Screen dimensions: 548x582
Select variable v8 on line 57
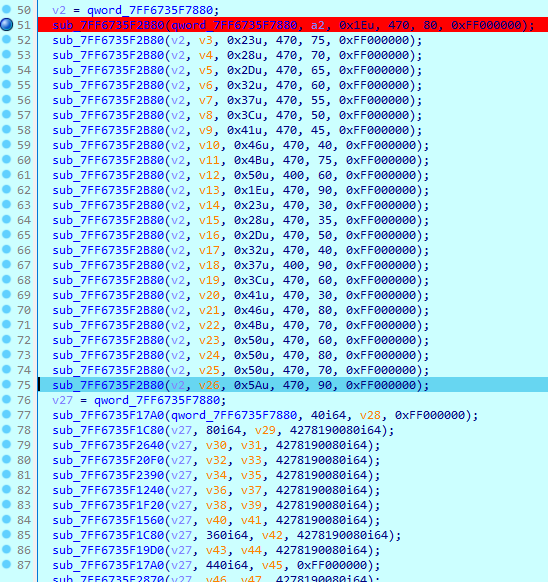(x=206, y=115)
